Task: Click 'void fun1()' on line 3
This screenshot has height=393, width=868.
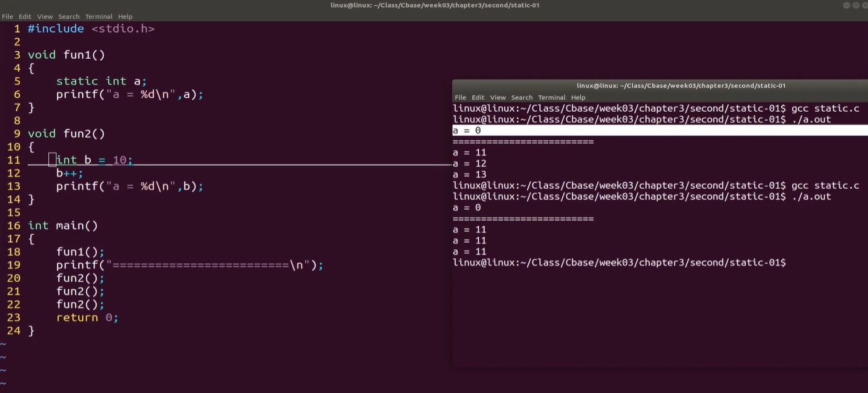Action: (66, 55)
